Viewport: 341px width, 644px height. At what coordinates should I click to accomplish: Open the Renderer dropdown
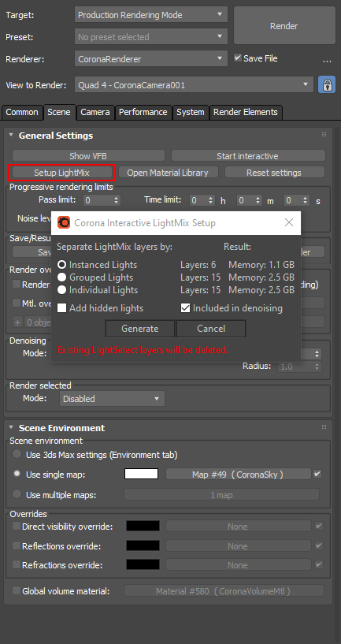point(150,59)
